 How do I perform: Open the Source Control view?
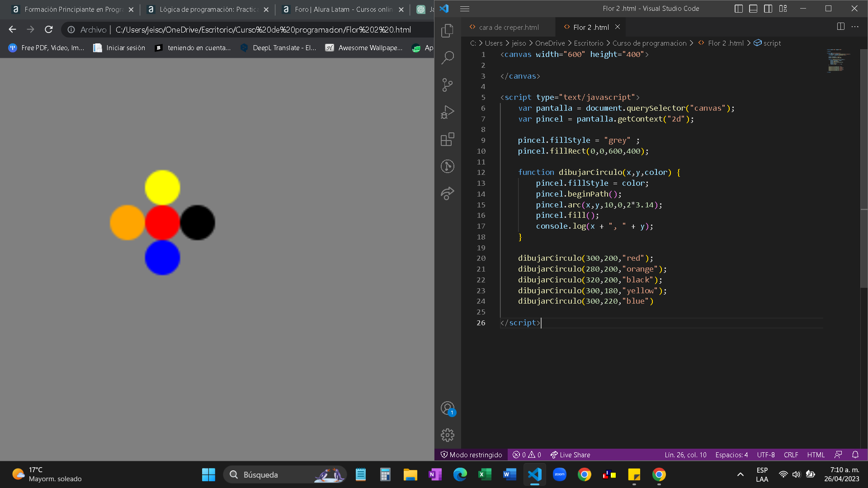click(448, 84)
